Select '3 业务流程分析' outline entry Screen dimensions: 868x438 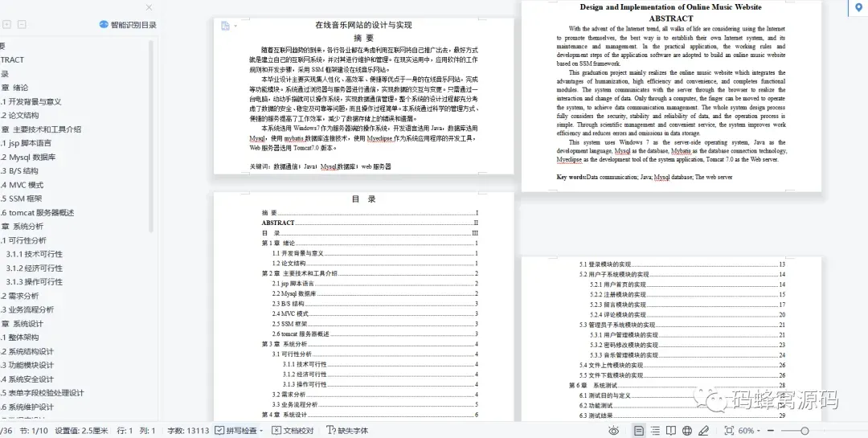coord(27,309)
